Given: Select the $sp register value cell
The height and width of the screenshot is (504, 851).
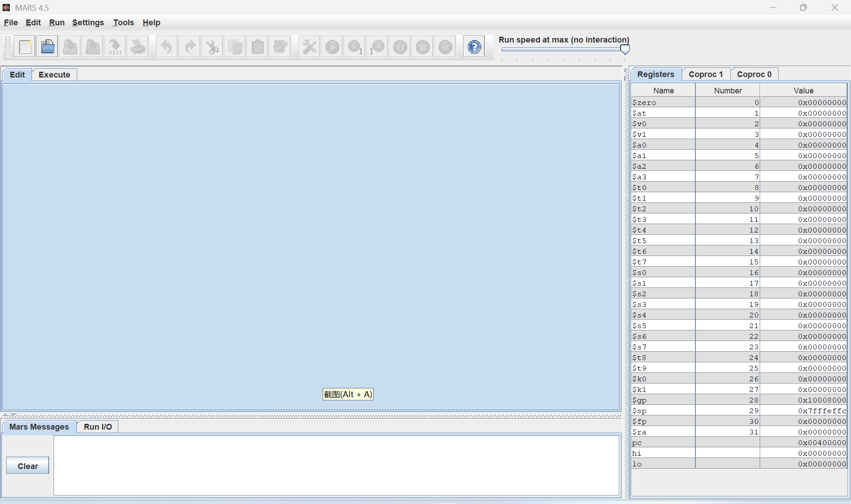Looking at the screenshot, I should tap(803, 411).
